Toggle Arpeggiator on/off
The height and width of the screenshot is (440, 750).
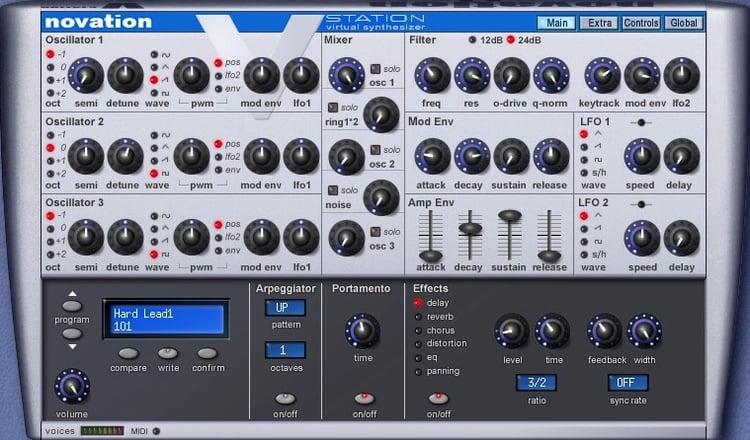[286, 398]
